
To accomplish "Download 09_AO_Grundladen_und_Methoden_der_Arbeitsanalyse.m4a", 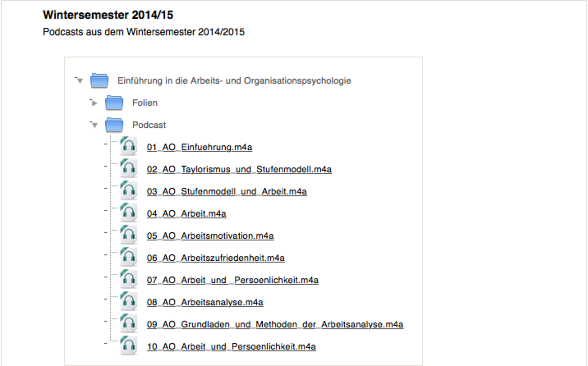I will [x=275, y=324].
